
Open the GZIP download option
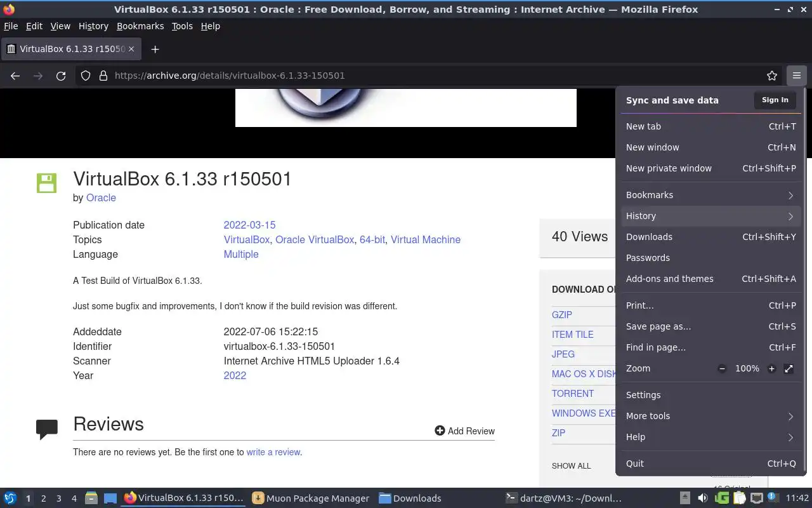[x=562, y=315]
